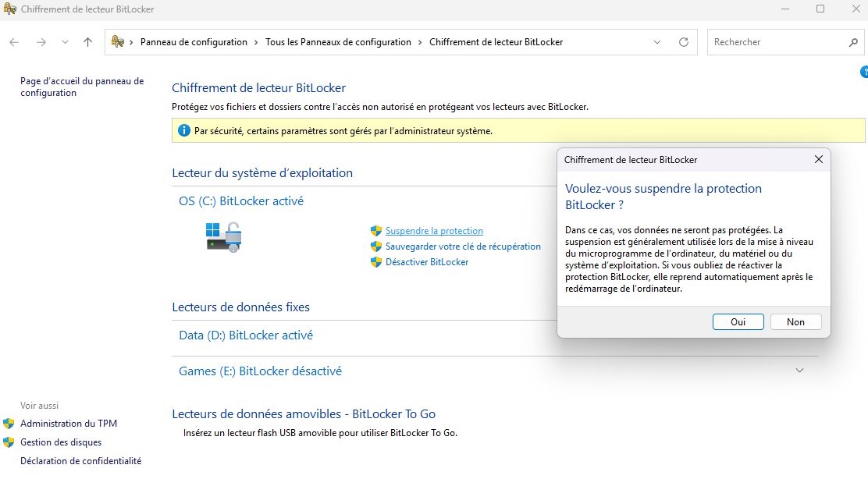868x479 pixels.
Task: Click the OS drive lock icon
Action: point(224,236)
